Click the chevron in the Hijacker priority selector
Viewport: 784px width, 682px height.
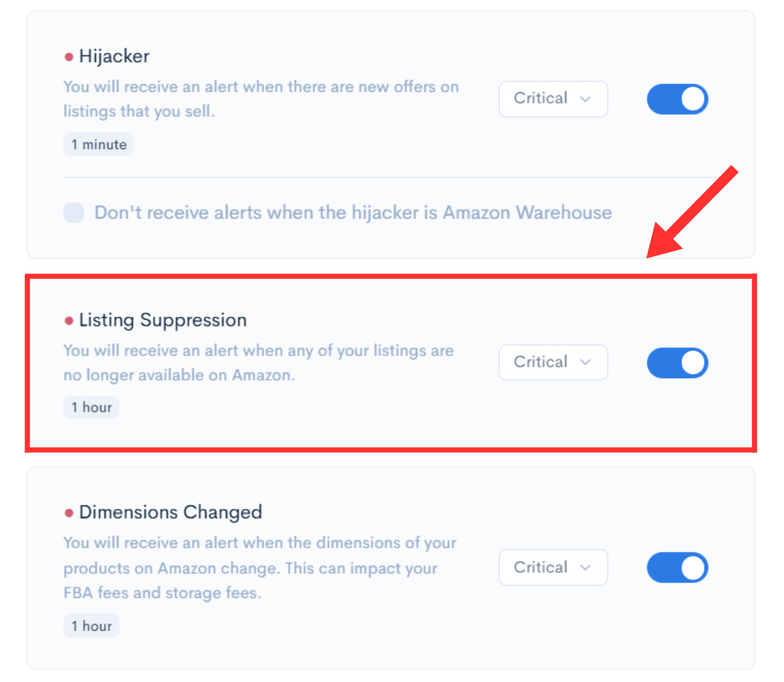[x=585, y=99]
